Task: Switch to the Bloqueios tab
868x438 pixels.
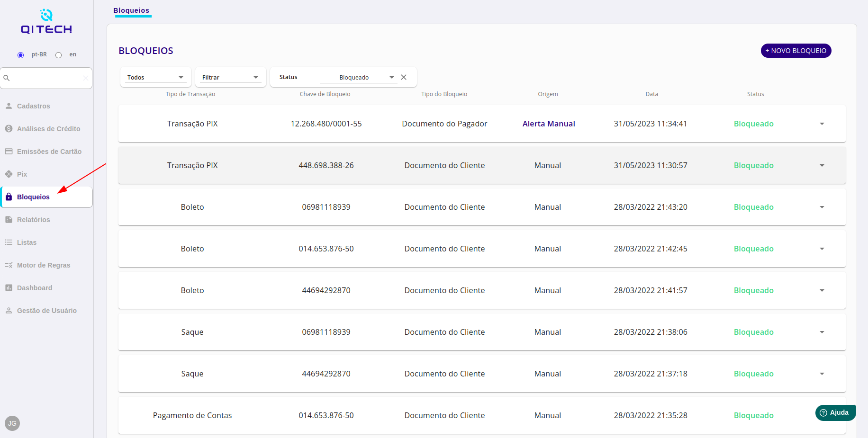Action: (x=131, y=10)
